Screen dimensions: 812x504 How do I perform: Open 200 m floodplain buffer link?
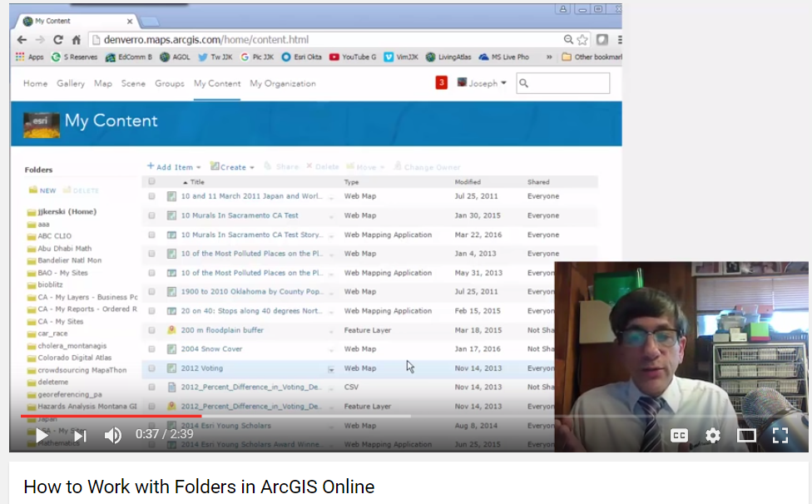222,329
